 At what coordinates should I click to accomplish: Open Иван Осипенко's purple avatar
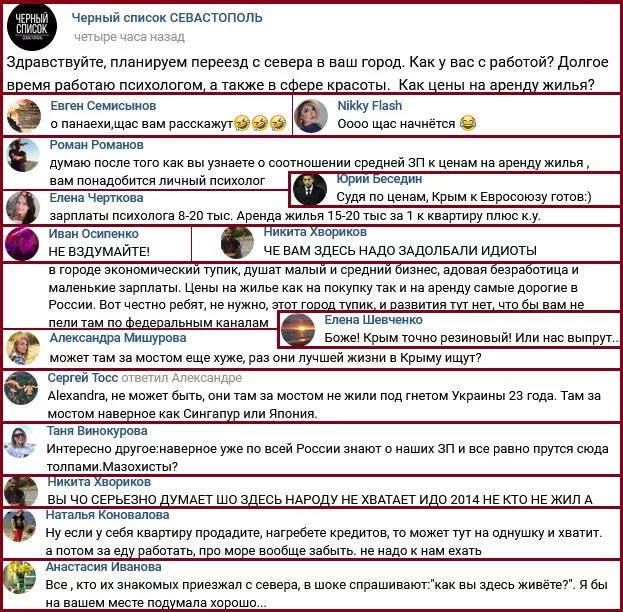22,244
